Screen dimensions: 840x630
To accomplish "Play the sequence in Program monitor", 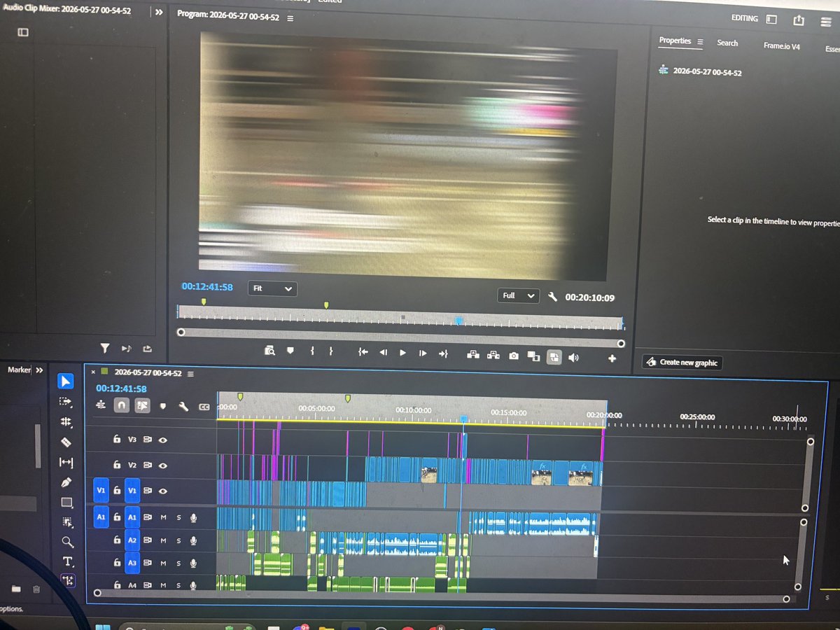I will tap(402, 353).
